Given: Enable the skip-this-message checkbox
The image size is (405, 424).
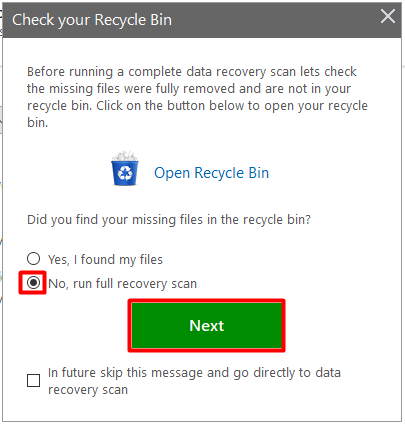Looking at the screenshot, I should point(33,381).
